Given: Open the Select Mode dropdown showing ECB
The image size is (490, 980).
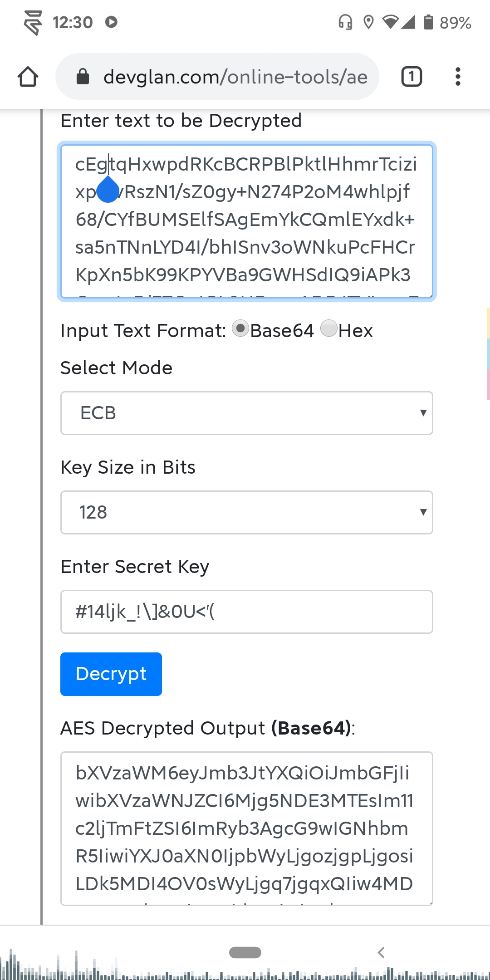Looking at the screenshot, I should (246, 413).
